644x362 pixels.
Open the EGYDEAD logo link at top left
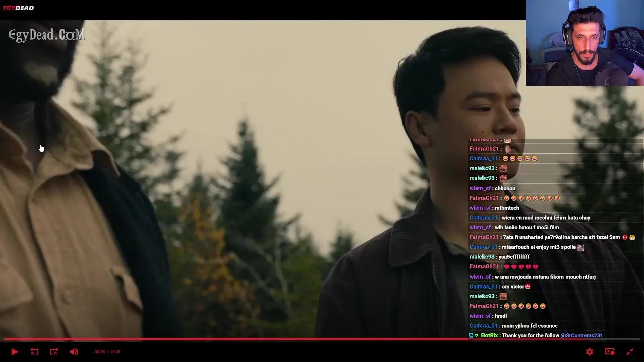point(18,8)
